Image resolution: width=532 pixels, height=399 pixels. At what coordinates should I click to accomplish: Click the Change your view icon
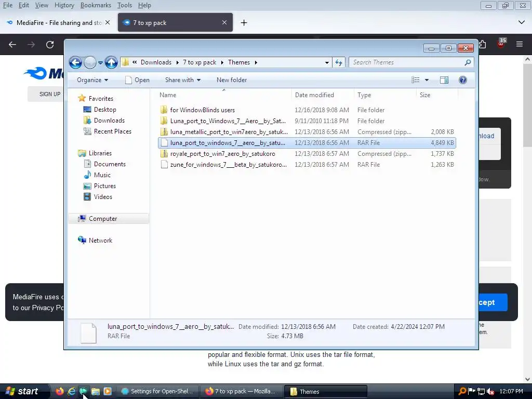(x=415, y=80)
